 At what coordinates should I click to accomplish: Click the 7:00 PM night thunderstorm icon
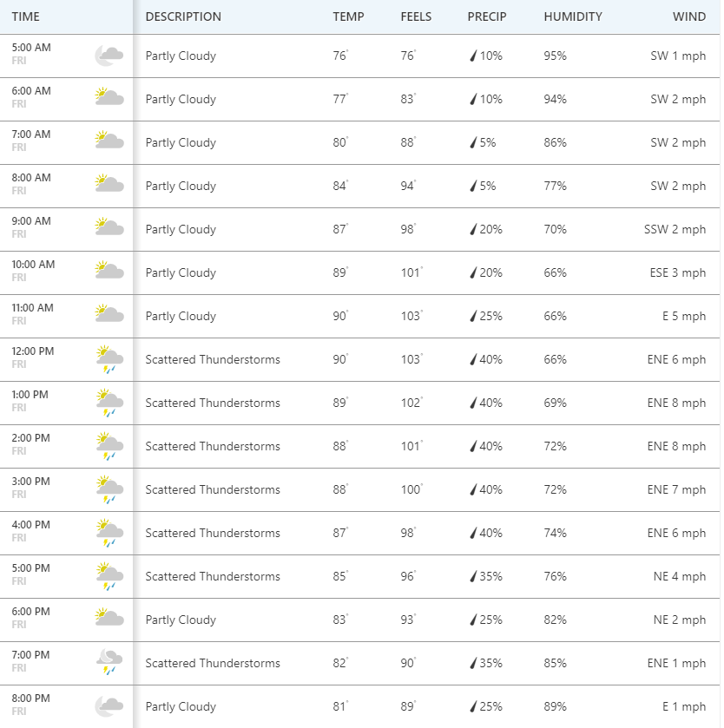pos(109,663)
